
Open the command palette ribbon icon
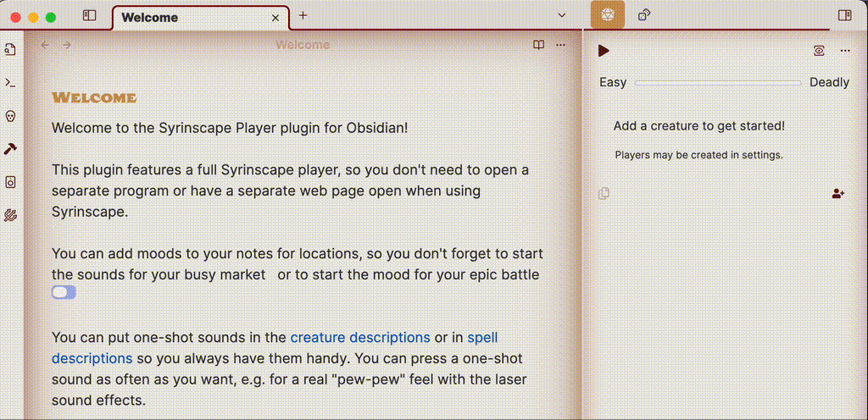(10, 83)
